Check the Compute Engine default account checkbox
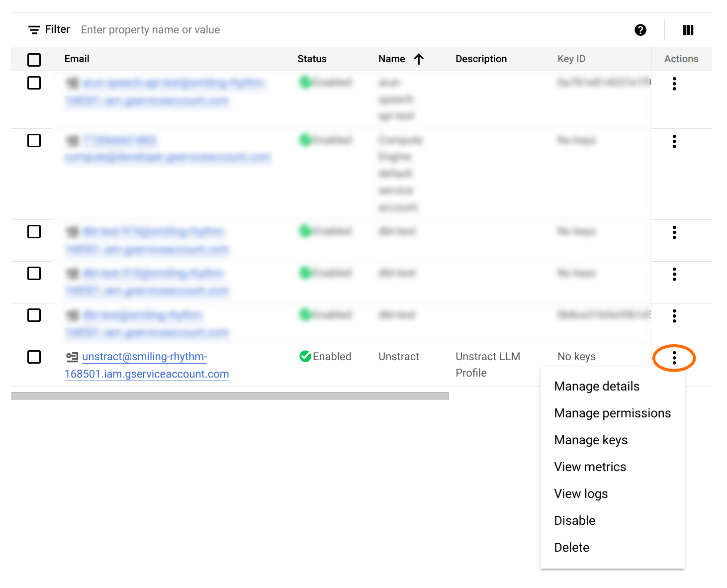The height and width of the screenshot is (588, 727). pos(34,140)
